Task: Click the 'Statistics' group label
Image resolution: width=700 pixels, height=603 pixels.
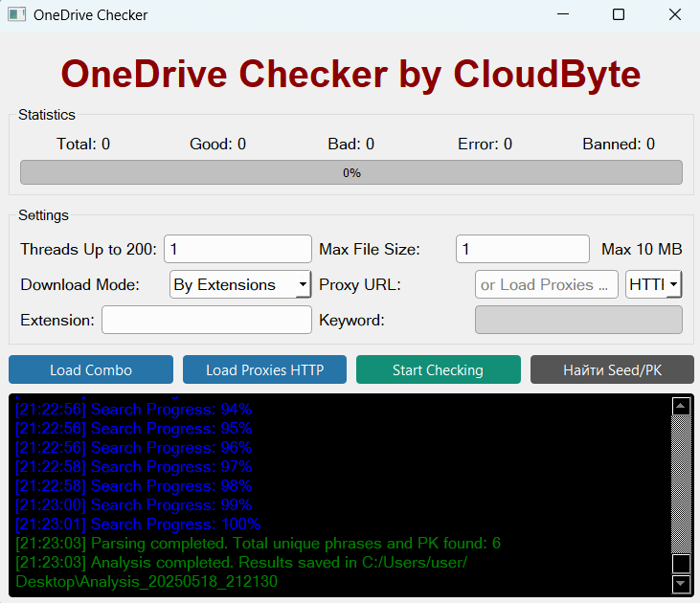Action: point(47,115)
